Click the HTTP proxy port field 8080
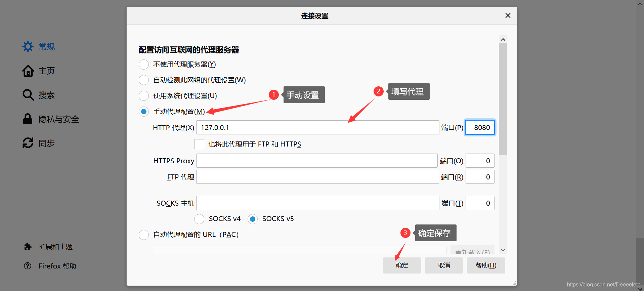 click(x=480, y=127)
